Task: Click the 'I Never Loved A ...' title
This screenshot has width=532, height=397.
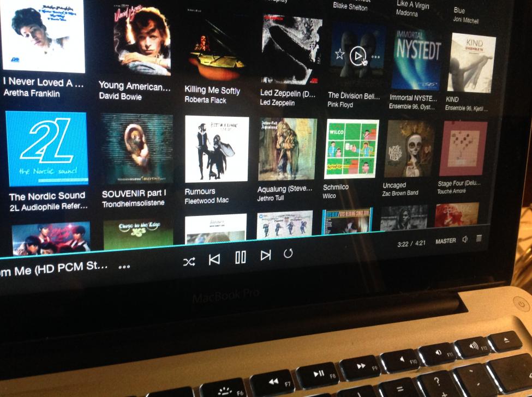Action: 44,82
